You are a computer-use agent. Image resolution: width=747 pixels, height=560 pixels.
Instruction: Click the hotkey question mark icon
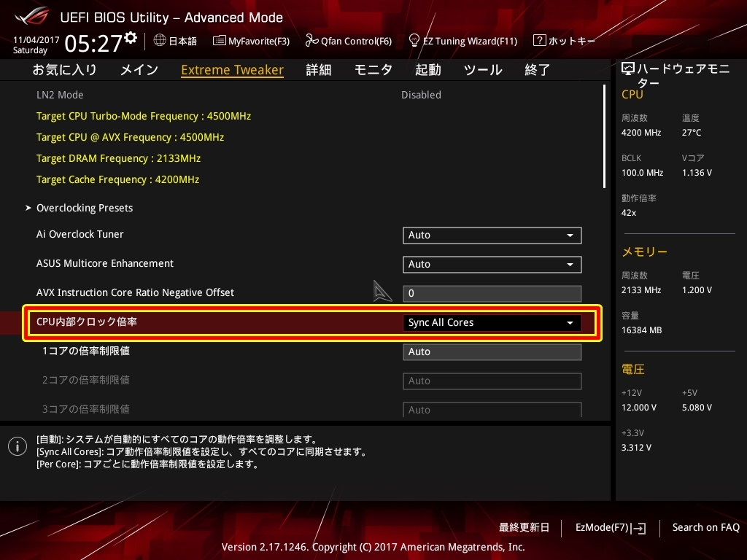pos(539,41)
